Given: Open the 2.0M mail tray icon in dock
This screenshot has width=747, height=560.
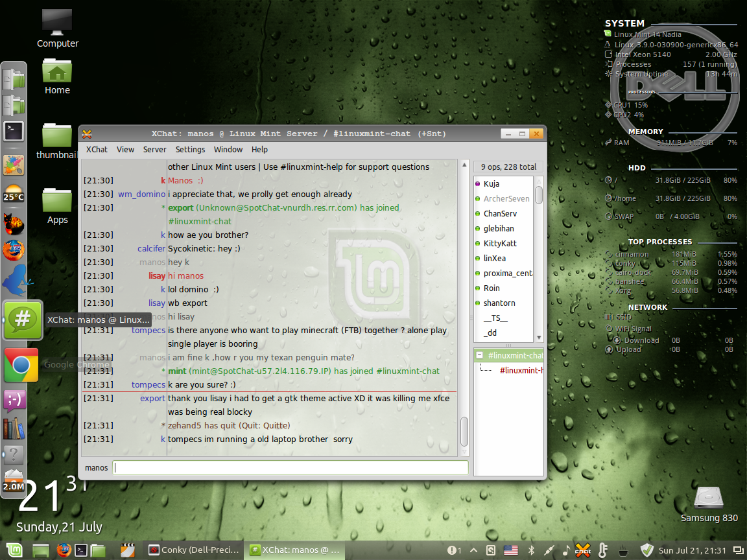Looking at the screenshot, I should (x=14, y=481).
